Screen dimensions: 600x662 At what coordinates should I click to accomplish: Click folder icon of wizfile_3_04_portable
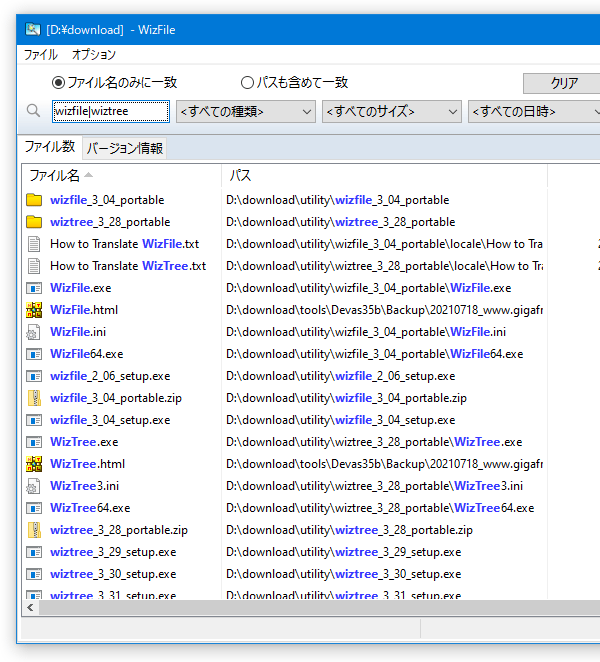(34, 200)
